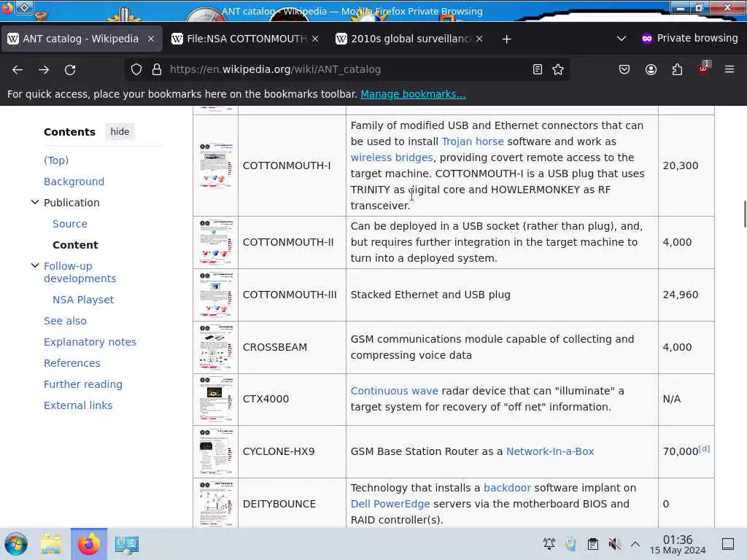Select the ANT catalog - Wikipedia tab

point(81,39)
